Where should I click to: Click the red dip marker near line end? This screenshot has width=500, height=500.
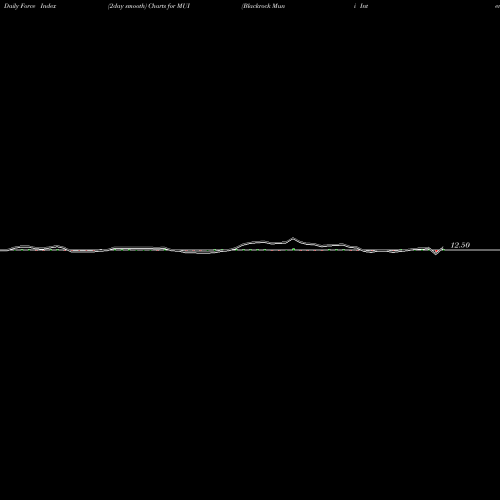(x=436, y=251)
